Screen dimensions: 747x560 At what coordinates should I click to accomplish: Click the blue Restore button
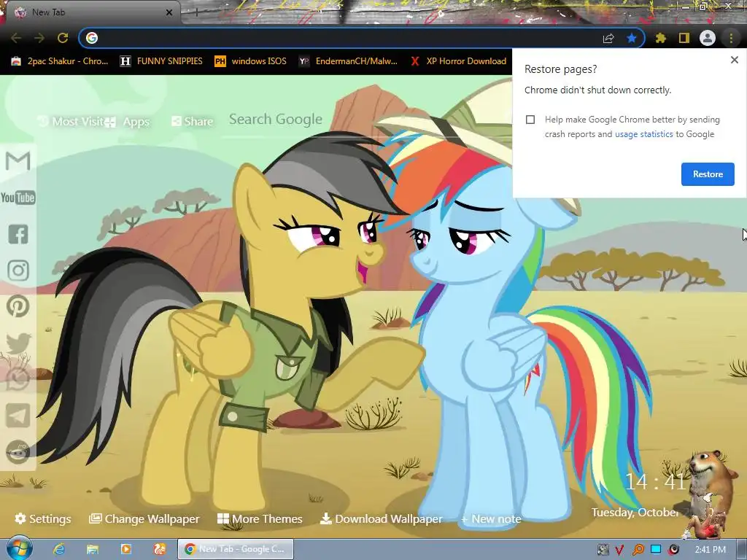point(708,174)
